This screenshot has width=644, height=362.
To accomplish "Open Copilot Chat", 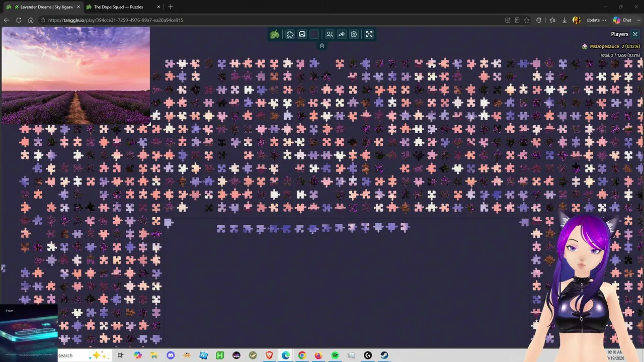I will coord(622,20).
